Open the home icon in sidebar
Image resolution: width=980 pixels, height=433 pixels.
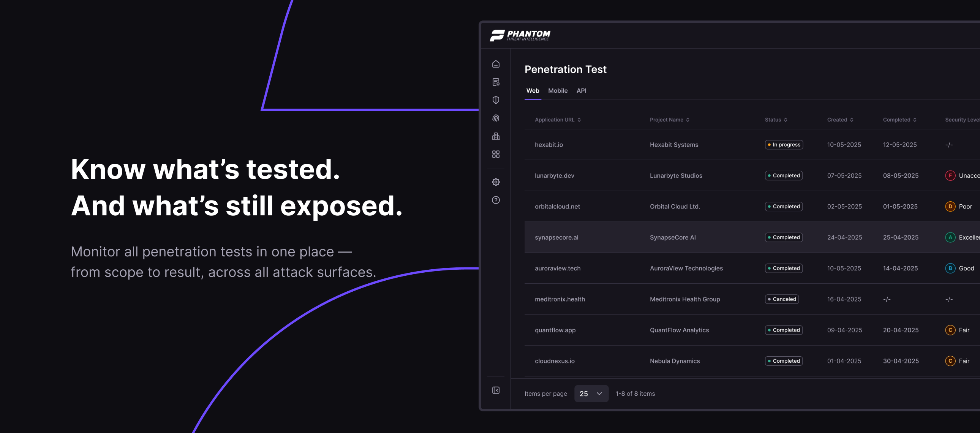(x=496, y=64)
